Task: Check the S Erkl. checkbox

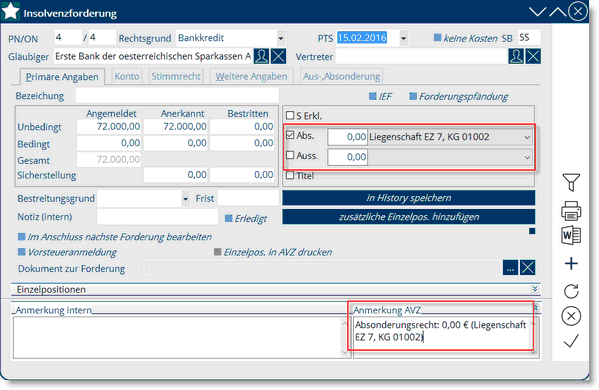Action: [x=290, y=115]
